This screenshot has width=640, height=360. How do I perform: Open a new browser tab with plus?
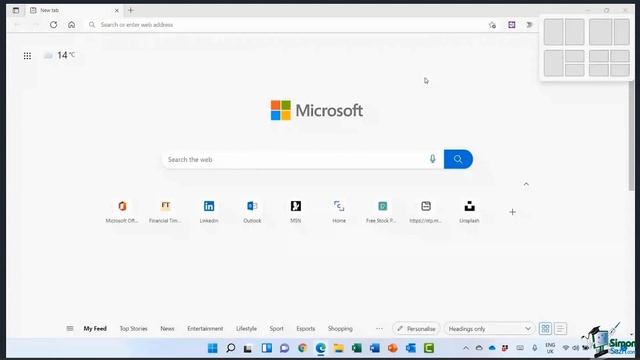tap(131, 10)
